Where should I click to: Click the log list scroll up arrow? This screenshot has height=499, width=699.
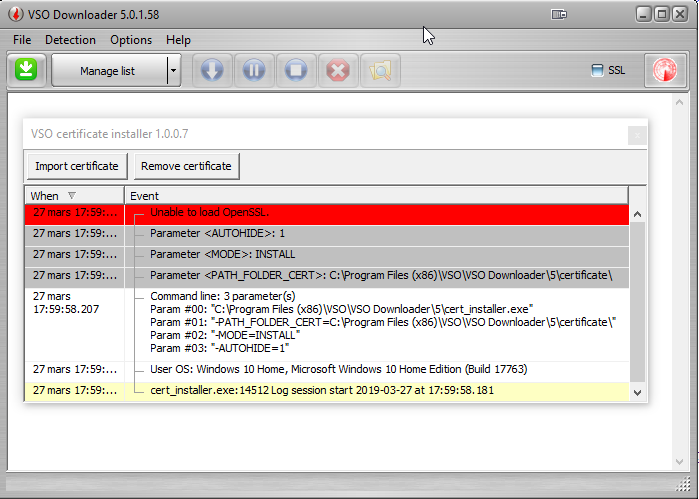[637, 214]
